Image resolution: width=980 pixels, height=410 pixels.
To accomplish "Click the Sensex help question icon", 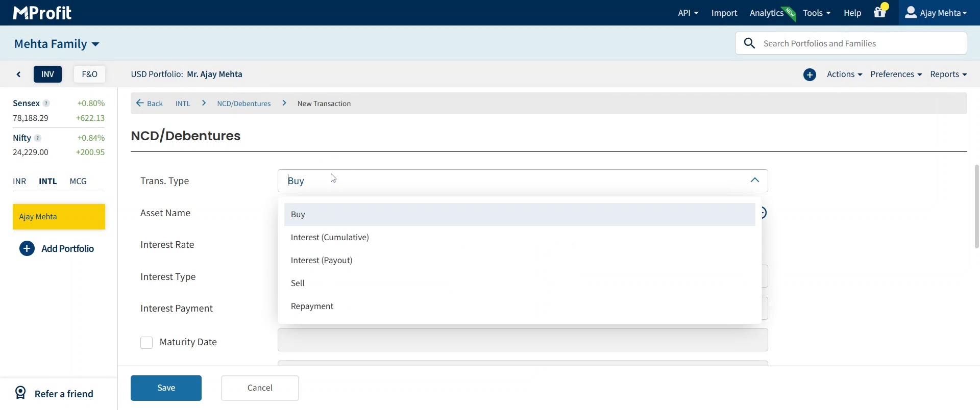I will (46, 104).
